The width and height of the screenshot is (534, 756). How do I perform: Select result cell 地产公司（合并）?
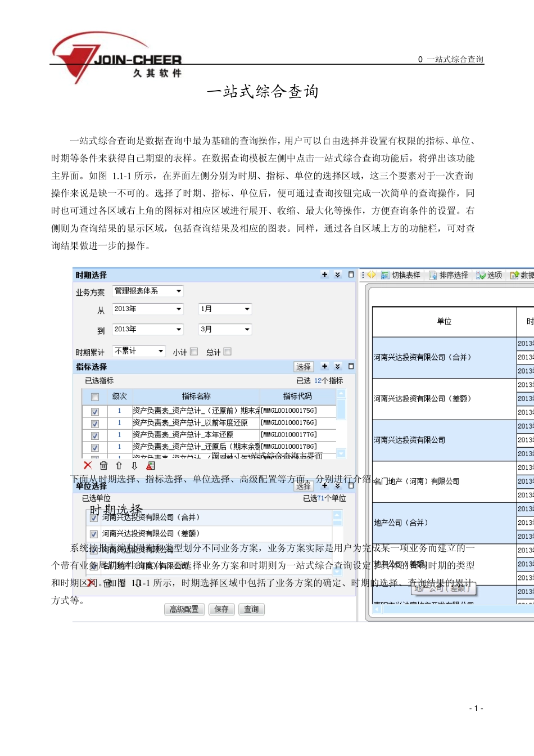(444, 523)
